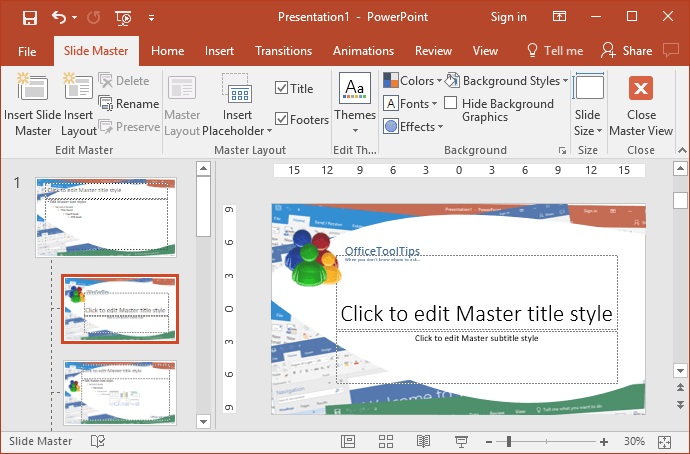
Task: Switch to the Home tab
Action: pos(167,51)
